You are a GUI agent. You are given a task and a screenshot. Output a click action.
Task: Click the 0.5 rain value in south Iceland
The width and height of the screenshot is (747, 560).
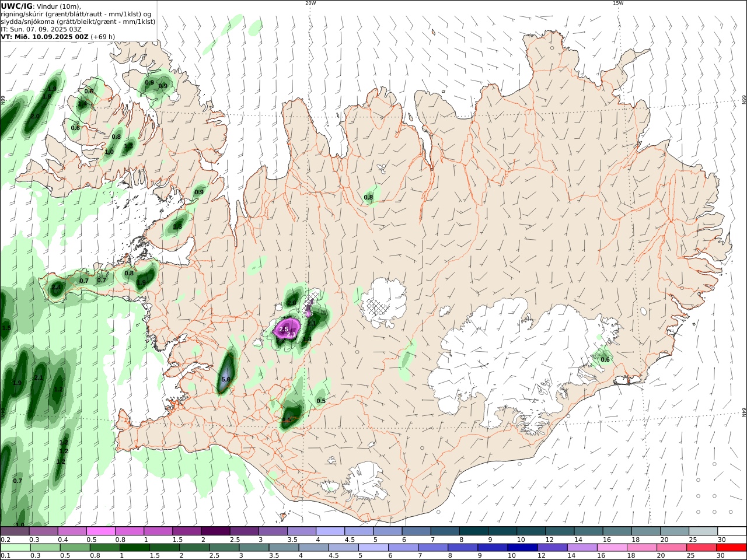pyautogui.click(x=321, y=401)
